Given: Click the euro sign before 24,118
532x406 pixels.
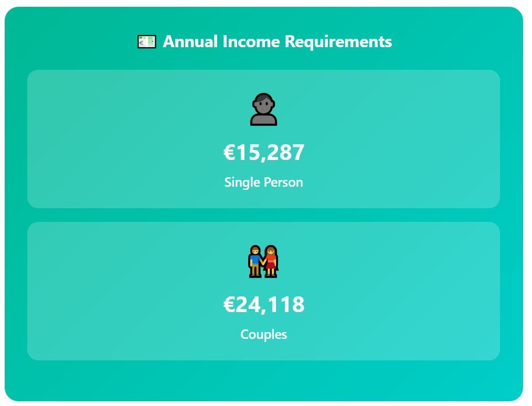Looking at the screenshot, I should coord(229,305).
